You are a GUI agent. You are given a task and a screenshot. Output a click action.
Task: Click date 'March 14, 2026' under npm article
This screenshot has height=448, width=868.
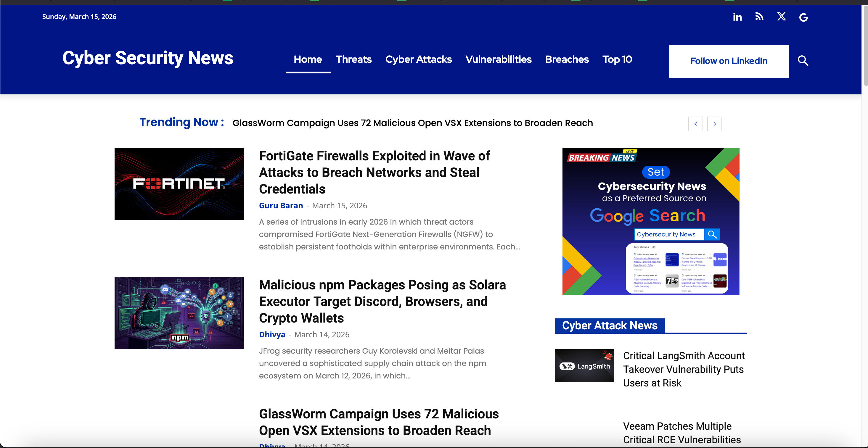[x=322, y=334]
